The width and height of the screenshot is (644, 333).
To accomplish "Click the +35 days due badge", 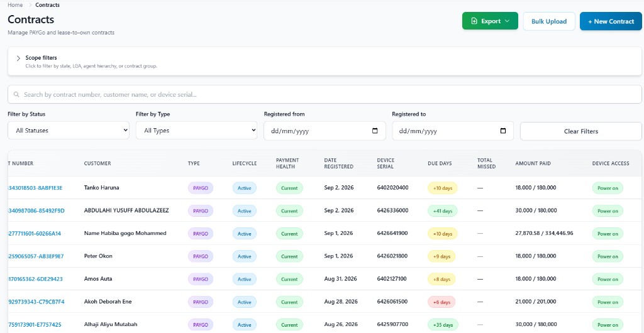I will (x=442, y=325).
